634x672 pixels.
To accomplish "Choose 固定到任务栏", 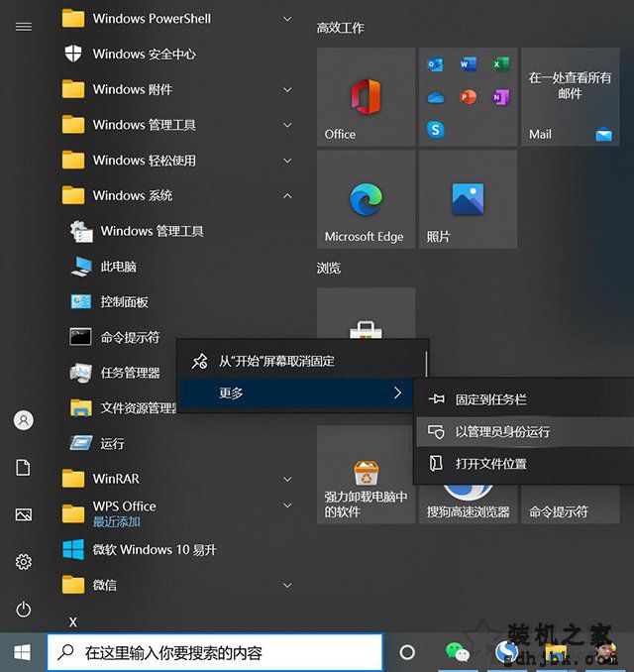I will click(525, 399).
